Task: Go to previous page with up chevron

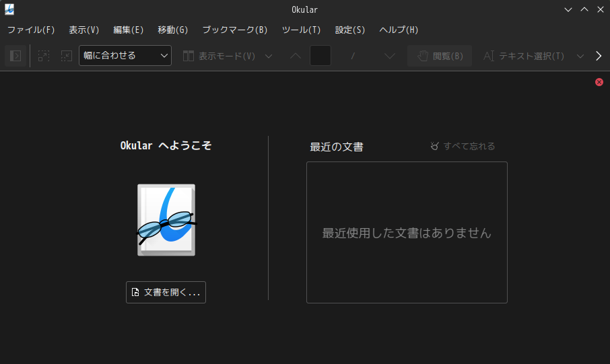Action: [x=296, y=56]
